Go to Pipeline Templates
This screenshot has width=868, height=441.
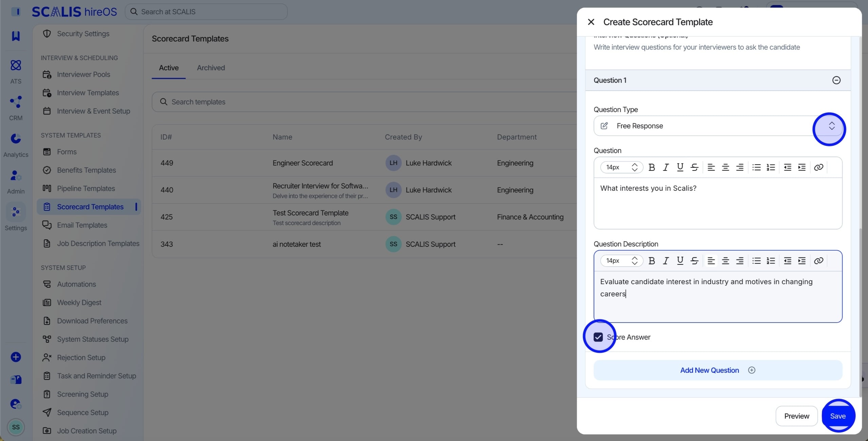[86, 188]
